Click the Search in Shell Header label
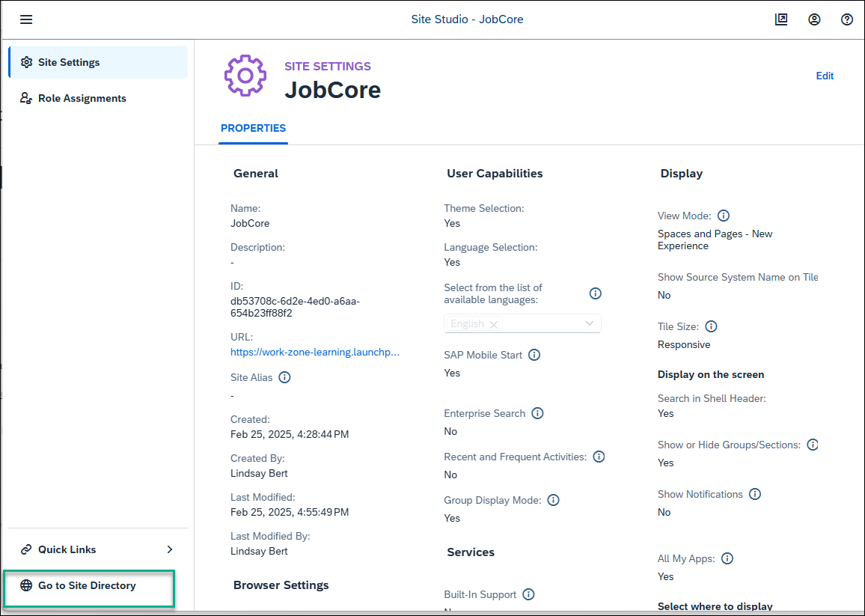The width and height of the screenshot is (865, 616). point(712,398)
